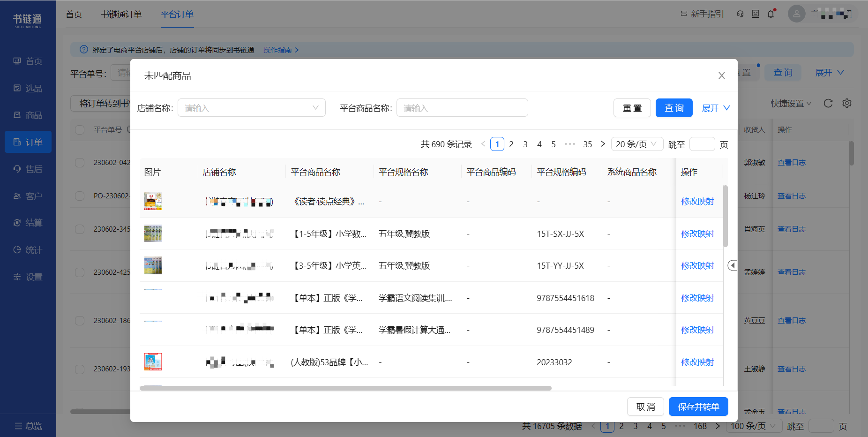This screenshot has height=437, width=868.
Task: Open 首页 in the left sidebar
Action: pos(28,61)
